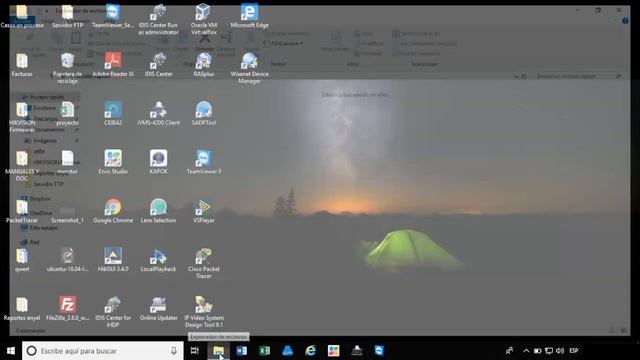This screenshot has height=360, width=640.
Task: Select the ubuntu-18.04 disc image file
Action: [67, 260]
